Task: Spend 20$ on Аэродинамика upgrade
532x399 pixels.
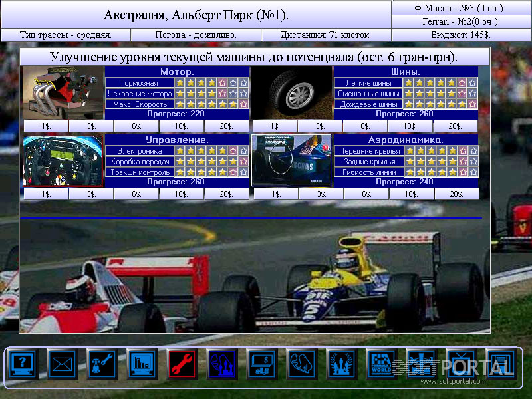Action: 457,194
